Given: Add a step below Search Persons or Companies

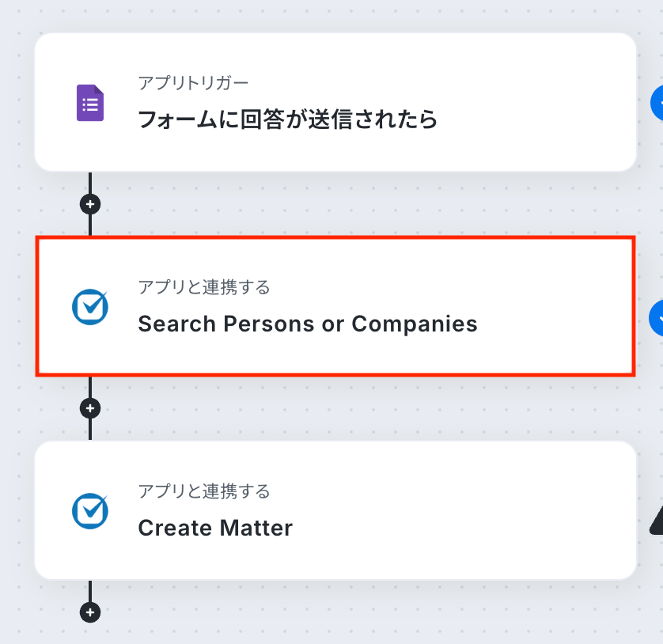Looking at the screenshot, I should pos(90,408).
